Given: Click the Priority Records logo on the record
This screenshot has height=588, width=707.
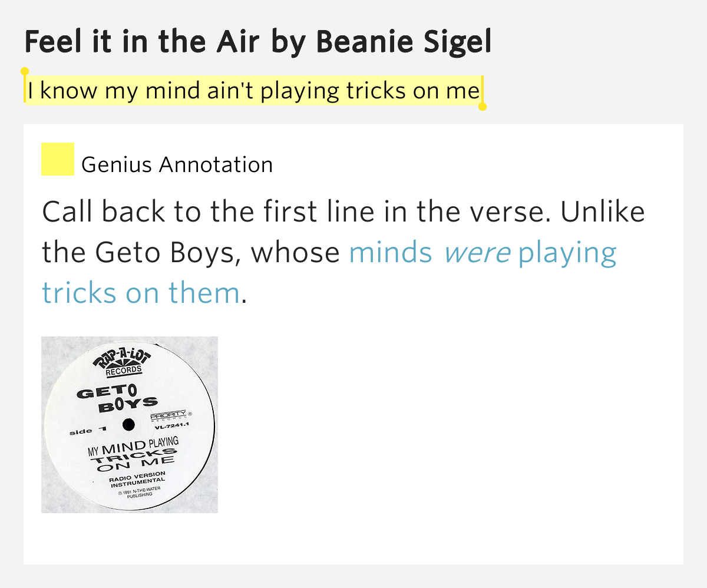Looking at the screenshot, I should coord(169,416).
